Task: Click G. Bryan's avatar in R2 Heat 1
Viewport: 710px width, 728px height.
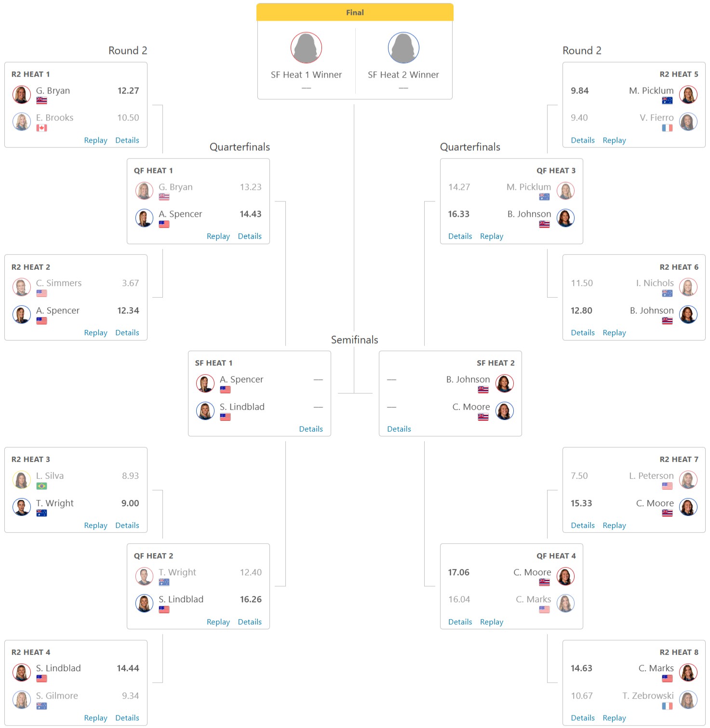Action: click(22, 94)
